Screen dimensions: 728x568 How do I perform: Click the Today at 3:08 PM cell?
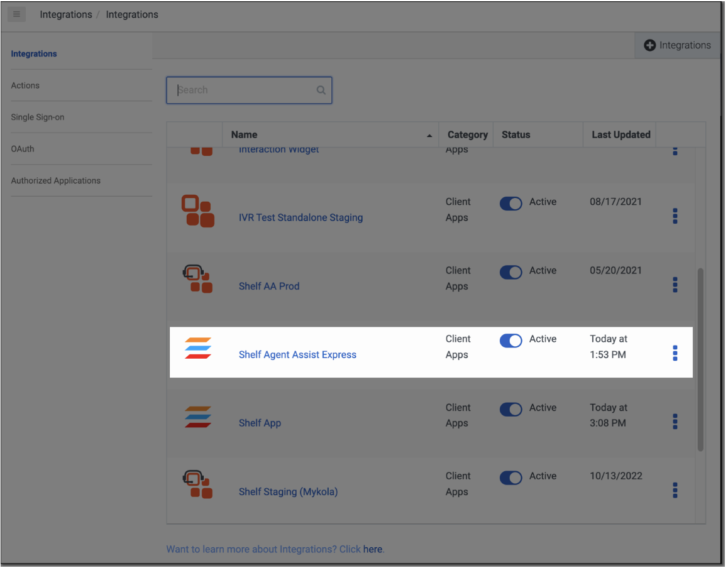click(608, 415)
